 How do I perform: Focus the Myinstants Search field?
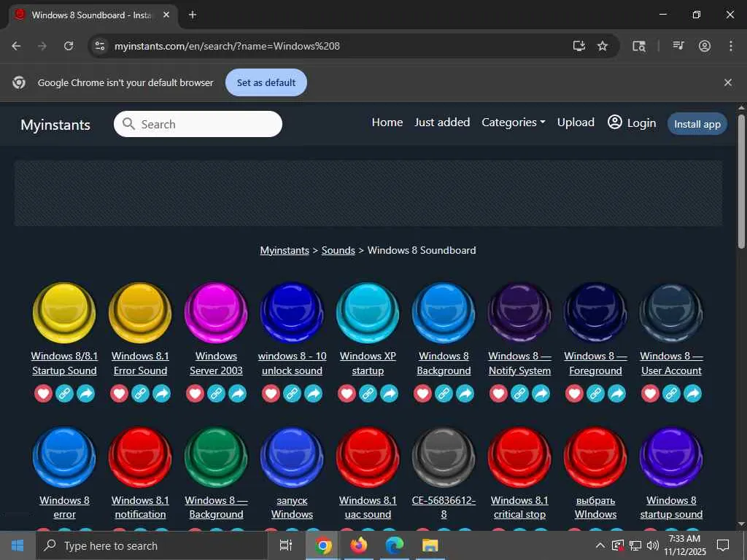[x=198, y=124]
